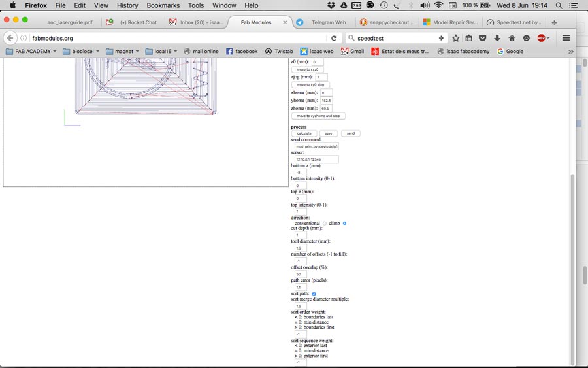The height and width of the screenshot is (368, 588).
Task: Open the Adblock Plus icon
Action: coord(542,38)
